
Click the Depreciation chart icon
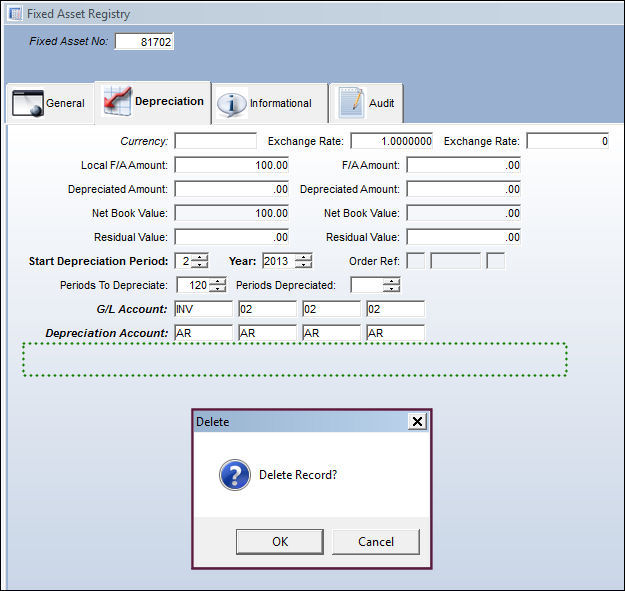coord(117,101)
